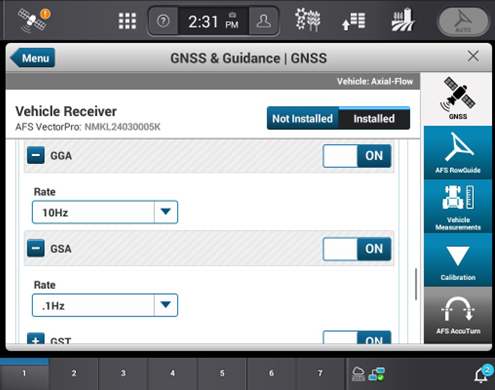The width and height of the screenshot is (495, 390).
Task: Switch to run screen 2
Action: pos(74,374)
